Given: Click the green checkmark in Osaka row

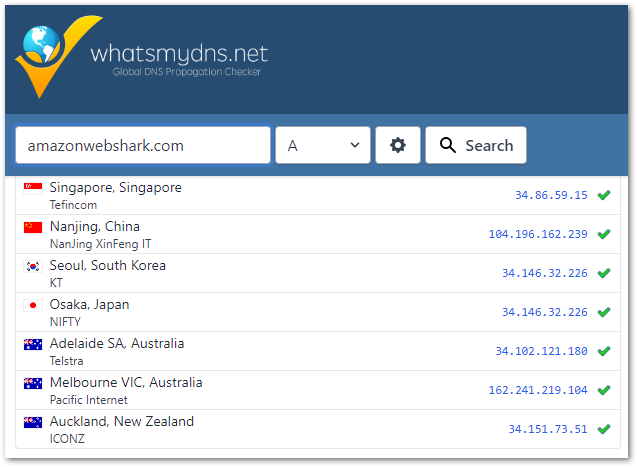Looking at the screenshot, I should click(x=604, y=312).
